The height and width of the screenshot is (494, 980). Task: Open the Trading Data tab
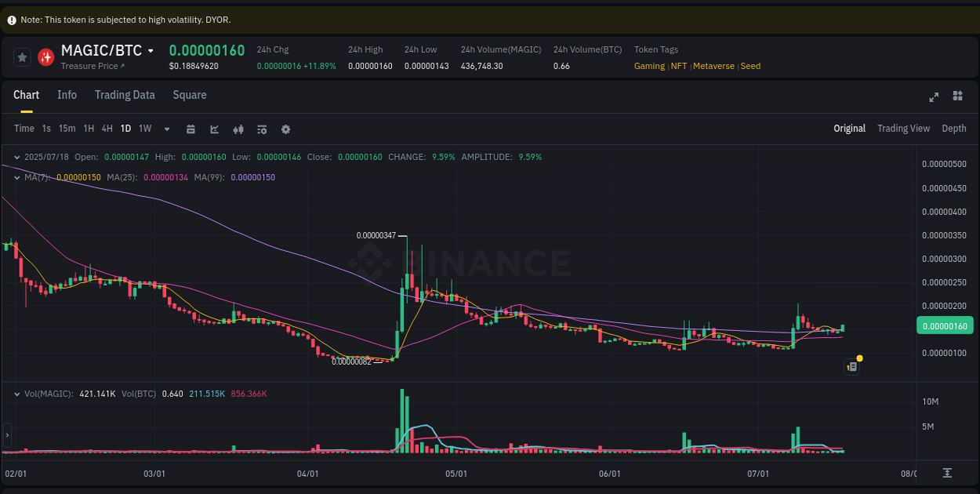point(125,95)
